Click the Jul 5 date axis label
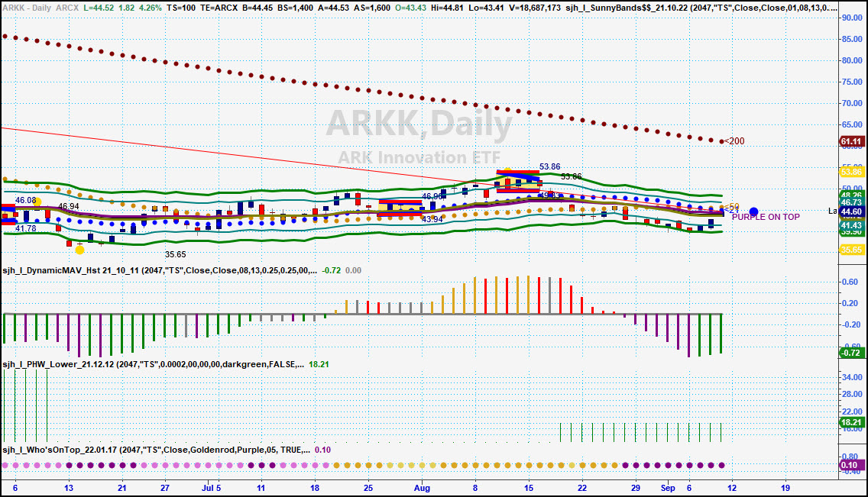This screenshot has width=868, height=497. click(x=212, y=488)
